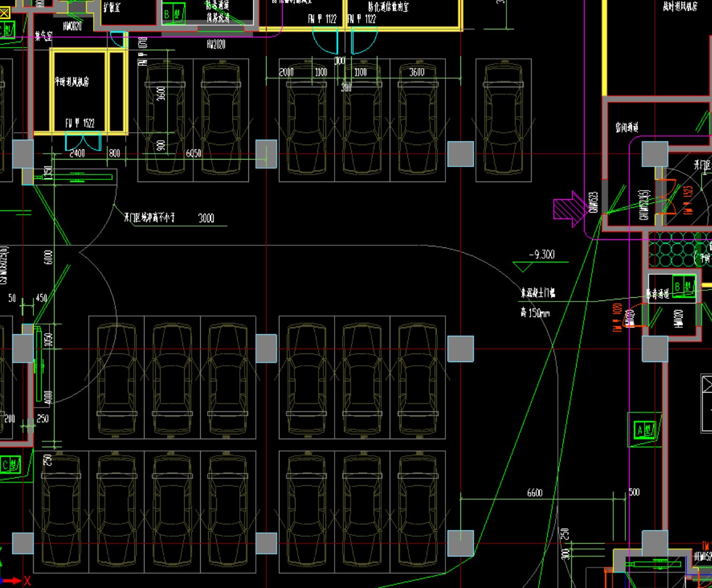Screen dimensions: 712x588
Task: Click the 平时进风机房 room label
Action: tap(72, 82)
